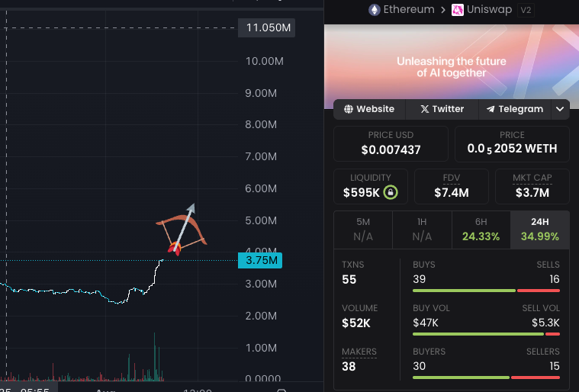Click the buy vol versus sell vol bar

point(486,334)
